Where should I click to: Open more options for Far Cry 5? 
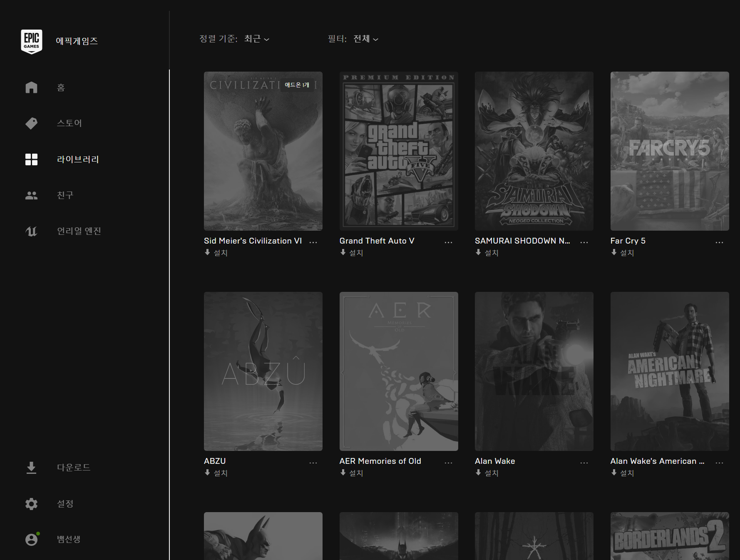719,242
